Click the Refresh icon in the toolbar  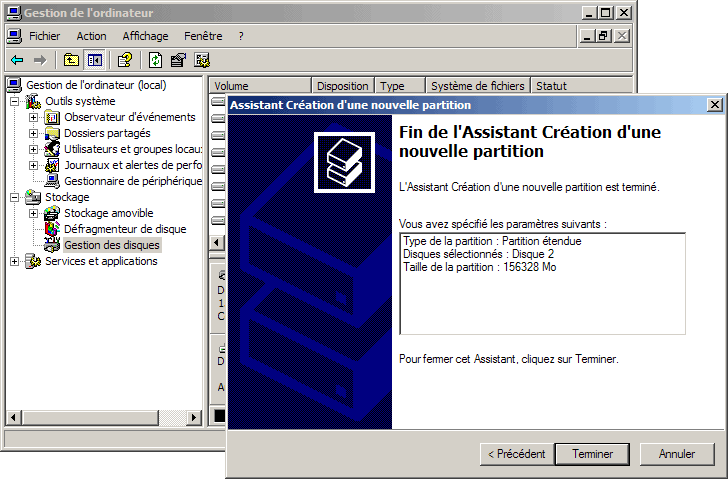click(156, 60)
